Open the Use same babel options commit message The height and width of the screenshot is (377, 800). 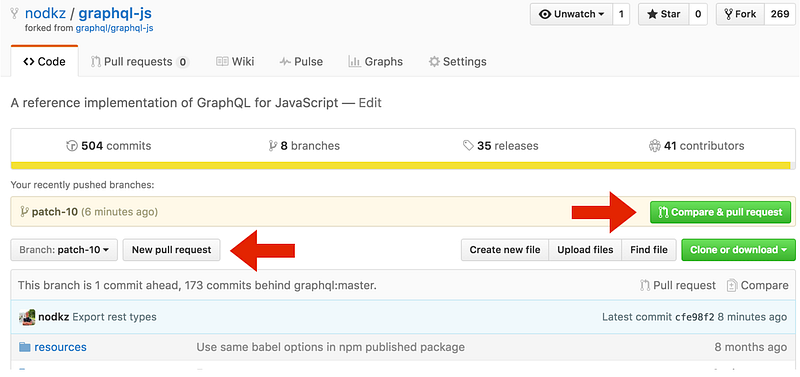331,347
